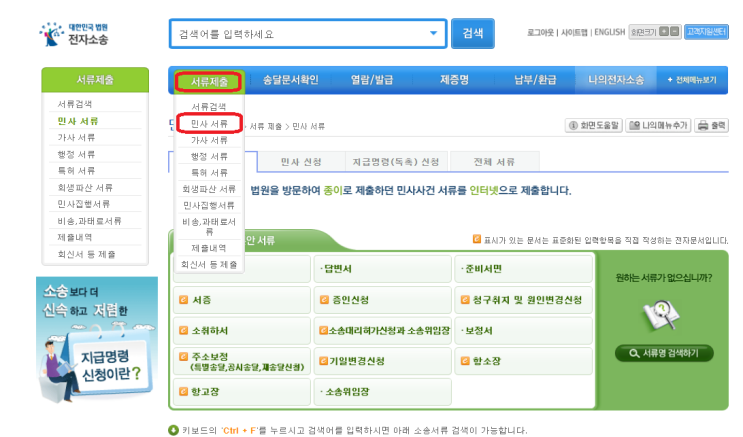Click the green 서류제출 sidebar header
Viewport: 743px width, 437px height.
point(95,80)
